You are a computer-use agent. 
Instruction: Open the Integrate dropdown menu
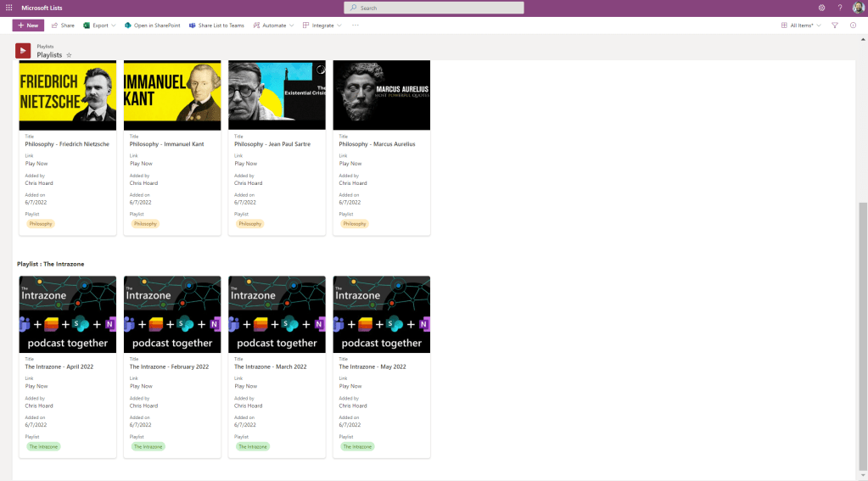(322, 25)
